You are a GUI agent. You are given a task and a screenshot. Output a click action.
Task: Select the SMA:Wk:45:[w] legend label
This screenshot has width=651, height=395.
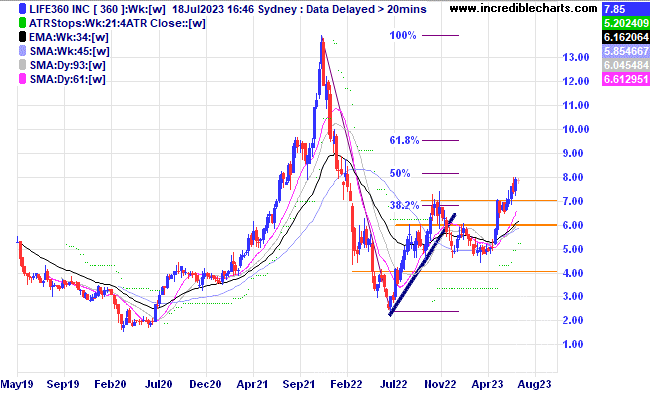click(69, 52)
